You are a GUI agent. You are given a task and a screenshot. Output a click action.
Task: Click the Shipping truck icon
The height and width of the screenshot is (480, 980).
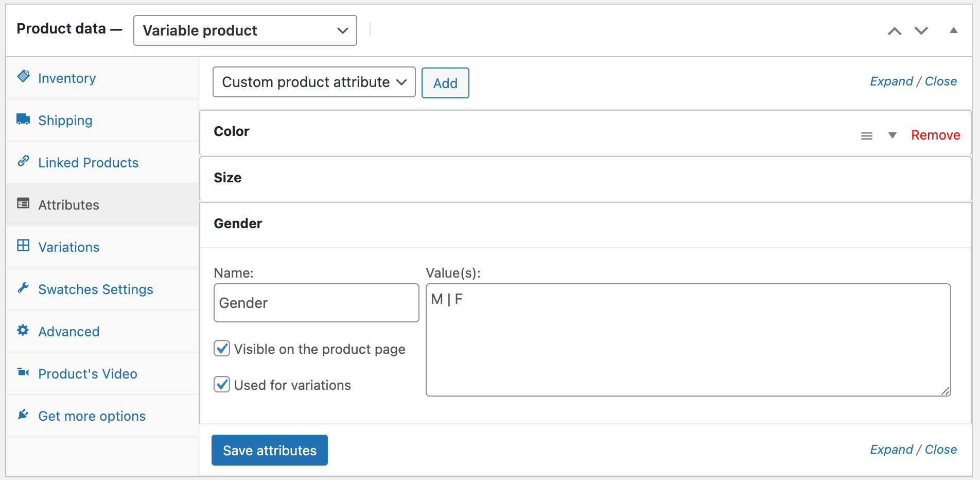[x=23, y=119]
